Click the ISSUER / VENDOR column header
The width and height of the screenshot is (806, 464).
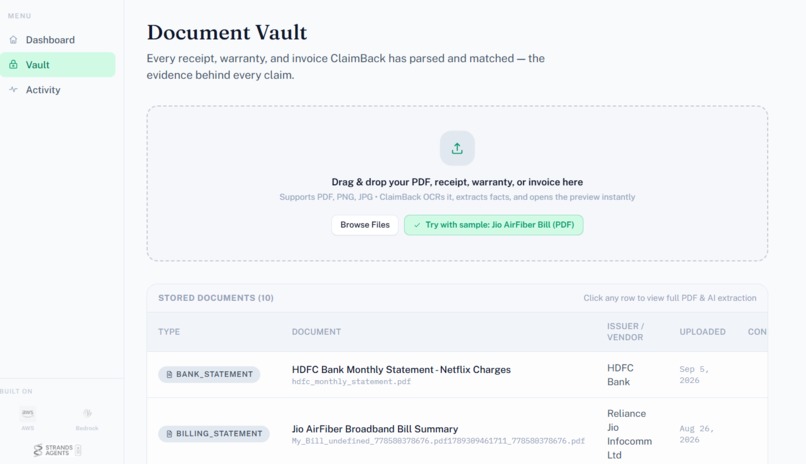625,332
